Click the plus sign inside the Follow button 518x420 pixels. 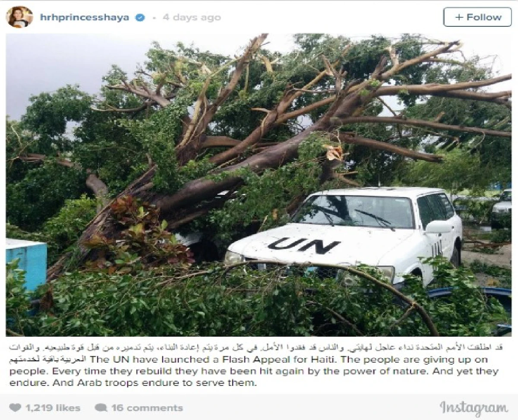[459, 17]
